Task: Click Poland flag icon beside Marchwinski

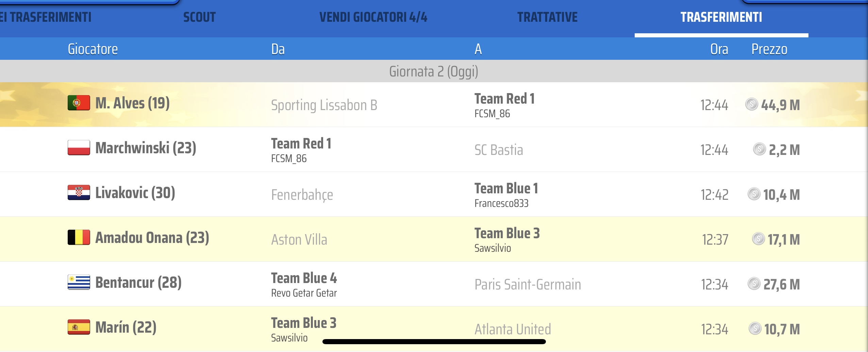Action: [x=79, y=148]
